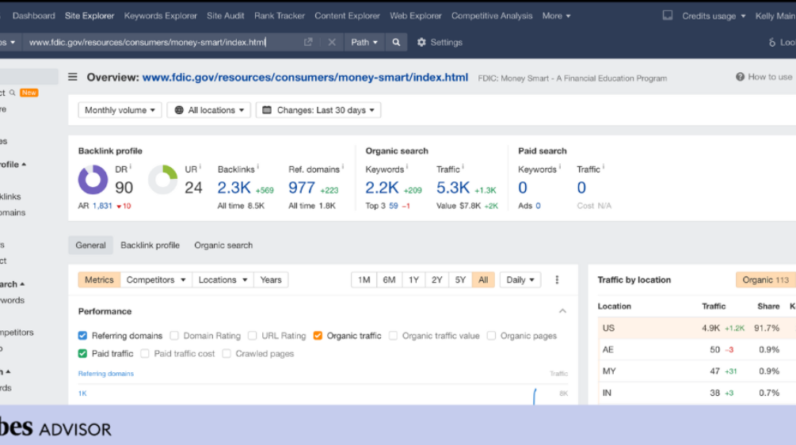Viewport: 796px width, 445px height.
Task: Click sidebar search icon beside New badge
Action: (12, 93)
